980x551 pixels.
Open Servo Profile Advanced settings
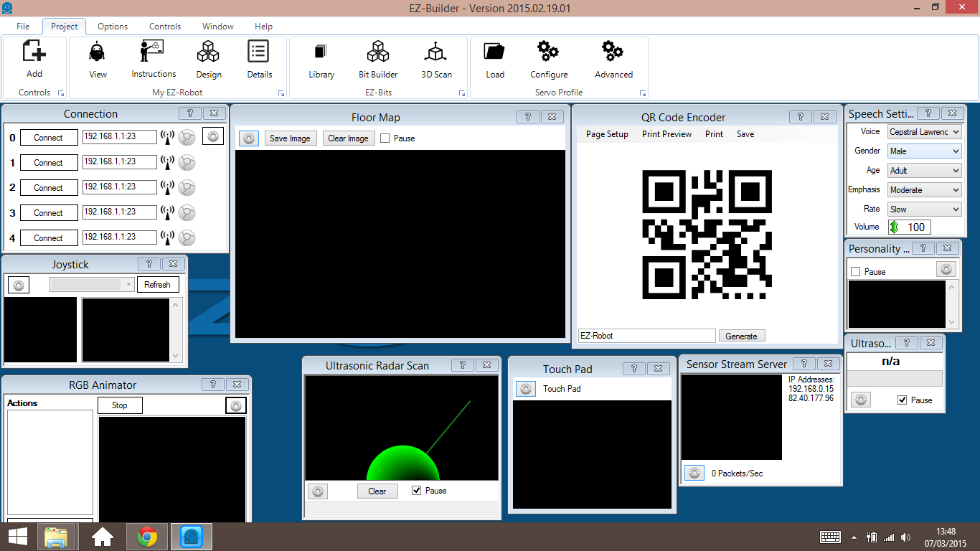[x=613, y=59]
